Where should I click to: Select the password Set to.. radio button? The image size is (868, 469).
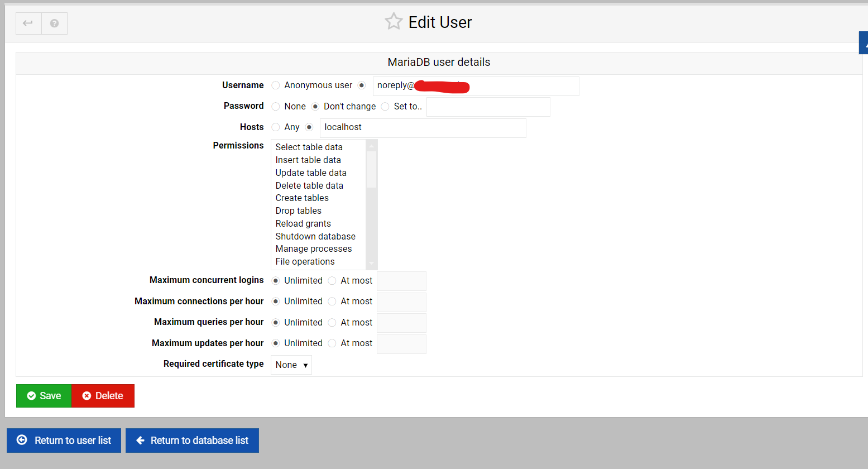coord(385,107)
